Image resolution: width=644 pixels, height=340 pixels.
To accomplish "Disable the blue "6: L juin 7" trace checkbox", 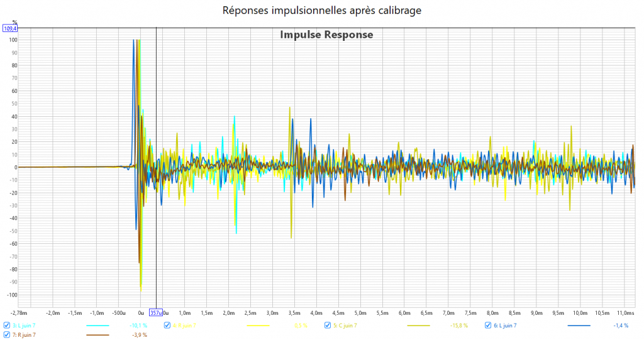I will (489, 326).
